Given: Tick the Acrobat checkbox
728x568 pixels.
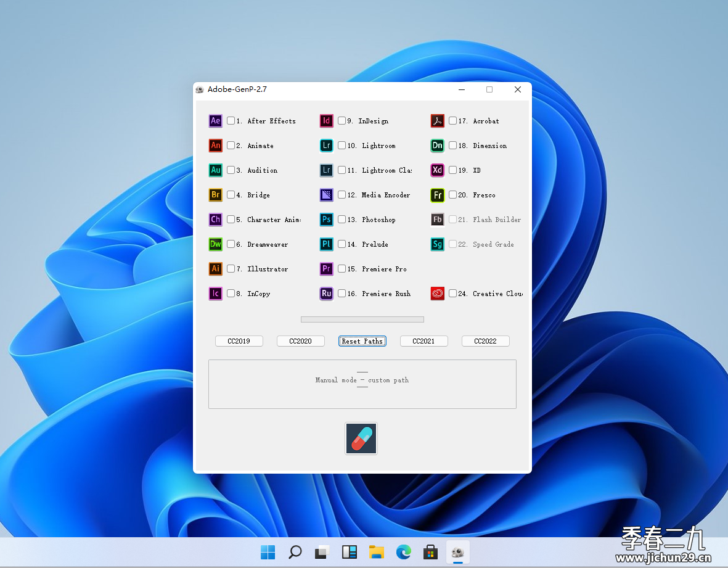Looking at the screenshot, I should pyautogui.click(x=452, y=121).
